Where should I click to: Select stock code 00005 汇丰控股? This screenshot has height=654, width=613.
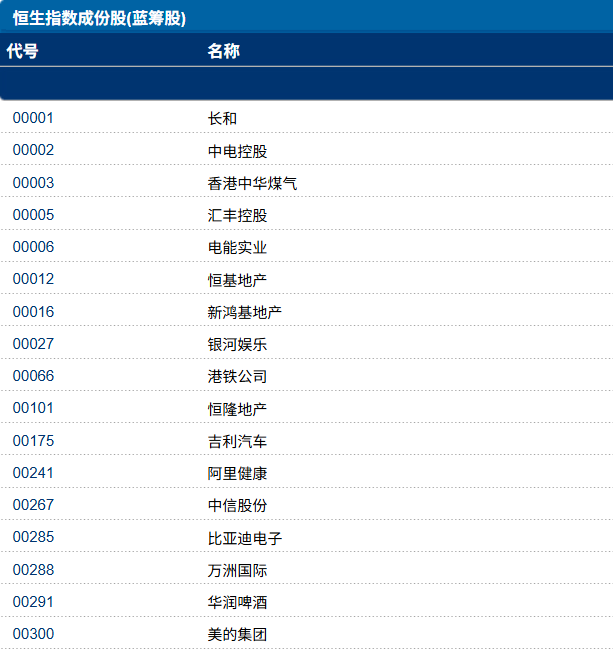pyautogui.click(x=33, y=215)
